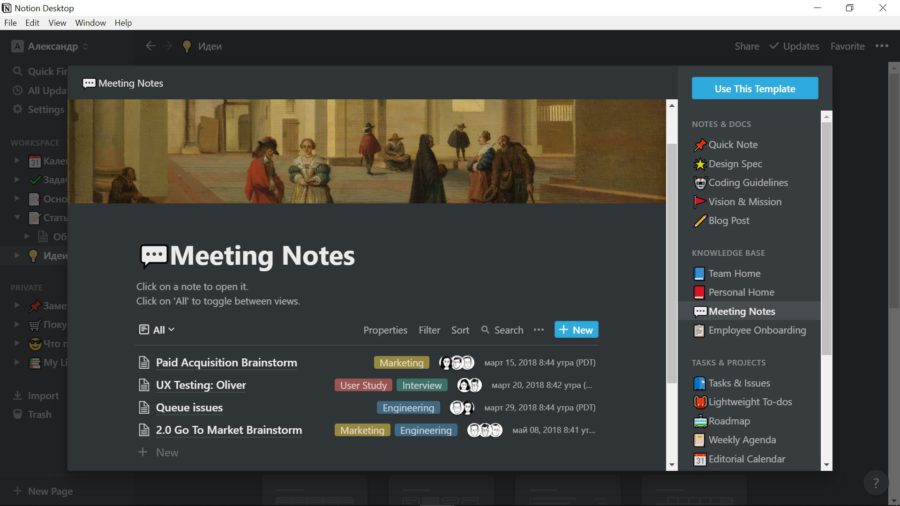900x506 pixels.
Task: Click Favorite in the top bar
Action: [847, 46]
